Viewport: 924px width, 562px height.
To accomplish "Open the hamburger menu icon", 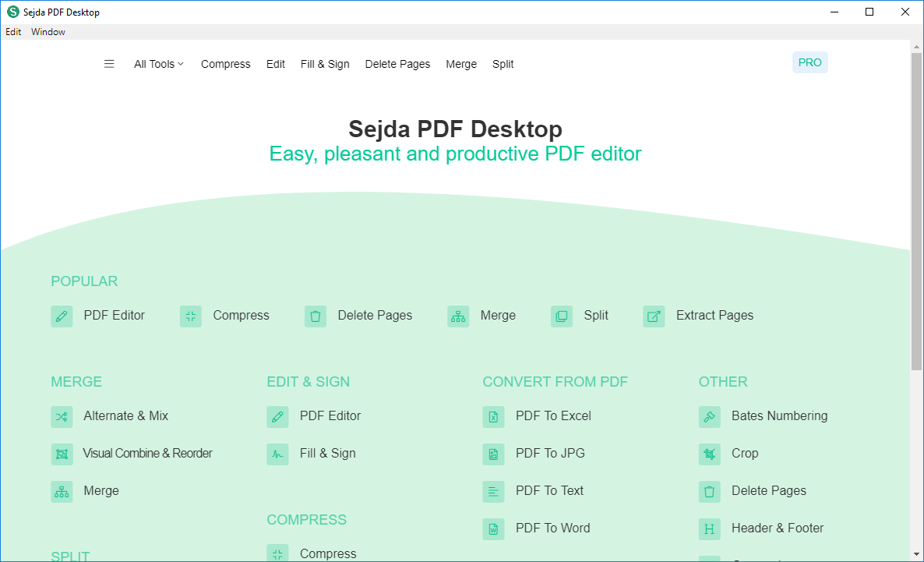I will [x=109, y=64].
